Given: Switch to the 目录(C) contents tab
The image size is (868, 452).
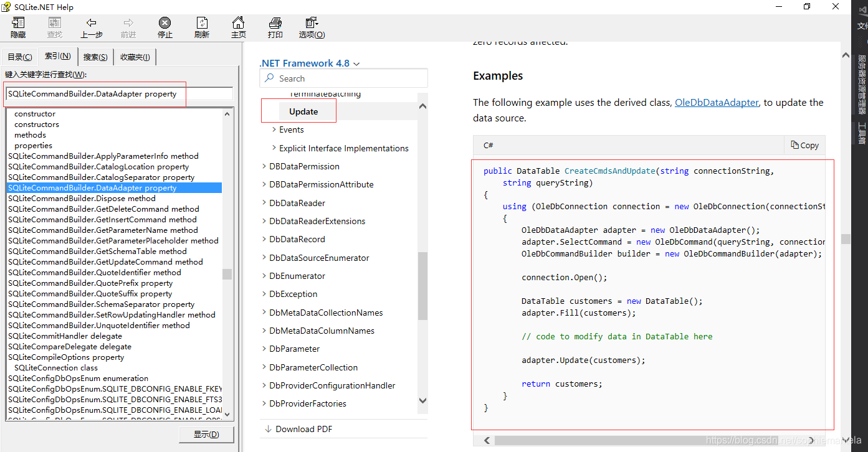Looking at the screenshot, I should (20, 57).
